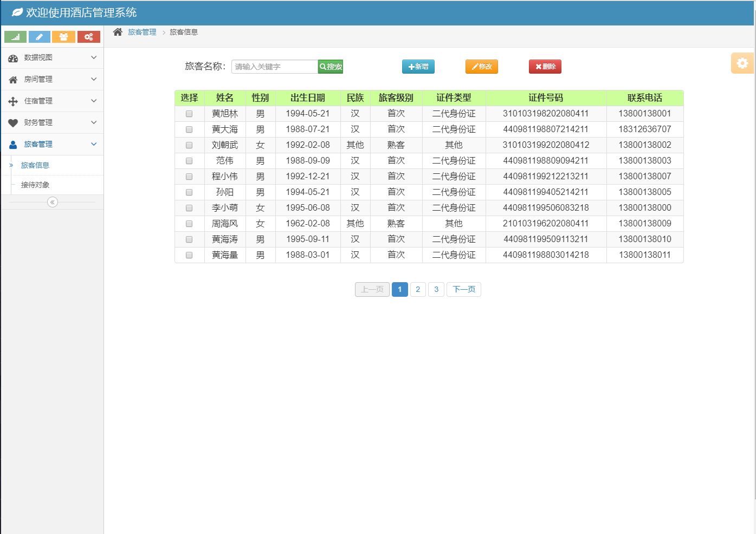Click the orange users icon above the sidebar menu
The width and height of the screenshot is (756, 534).
pyautogui.click(x=64, y=37)
